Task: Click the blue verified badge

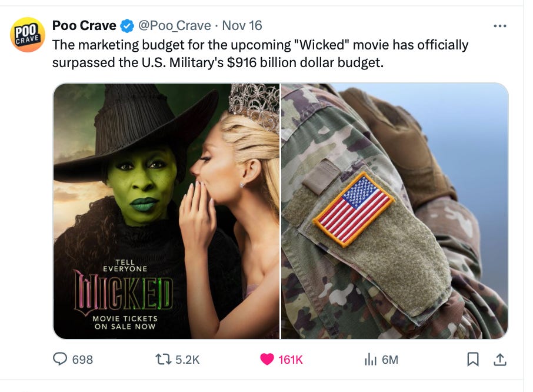Action: pyautogui.click(x=127, y=26)
